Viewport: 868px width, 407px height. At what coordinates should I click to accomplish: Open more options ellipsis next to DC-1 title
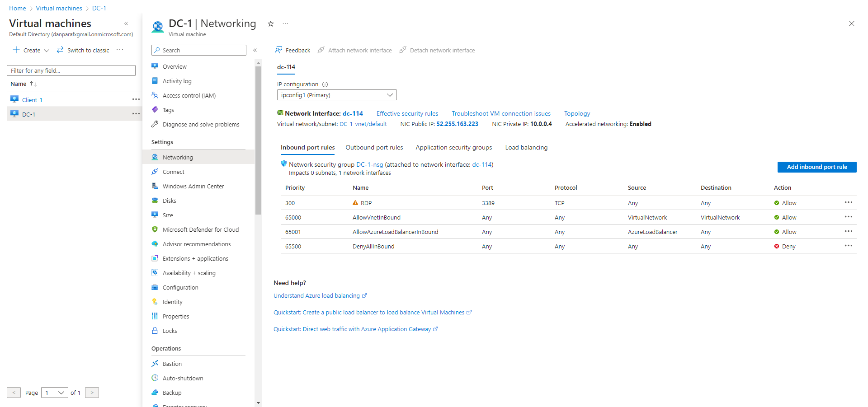point(285,23)
